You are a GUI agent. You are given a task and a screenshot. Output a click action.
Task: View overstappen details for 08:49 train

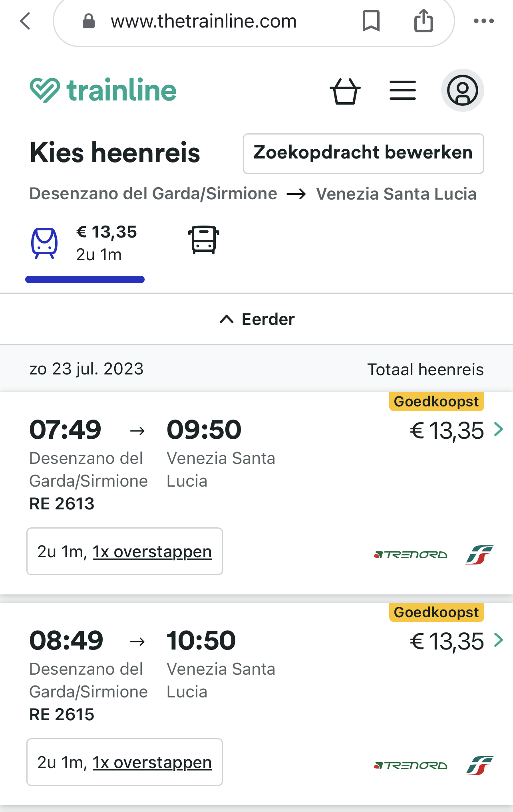tap(152, 762)
